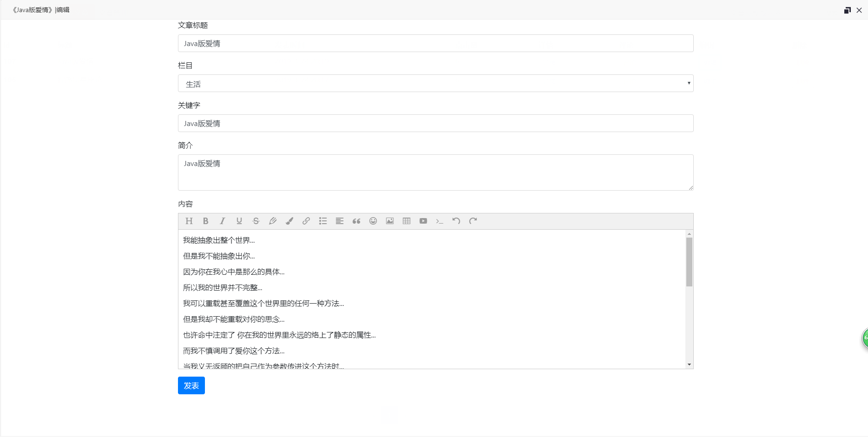Open text alignment options
Viewport: 868px width, 438px height.
tap(340, 221)
